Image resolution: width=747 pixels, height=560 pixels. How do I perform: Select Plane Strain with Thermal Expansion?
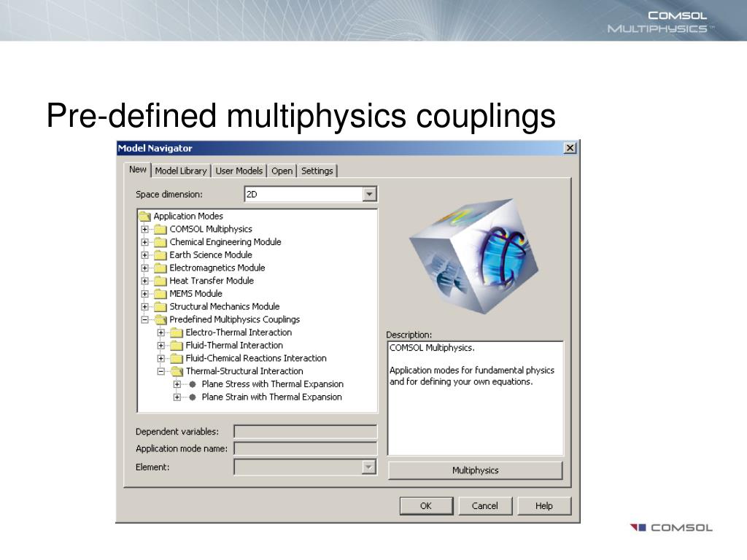(271, 397)
